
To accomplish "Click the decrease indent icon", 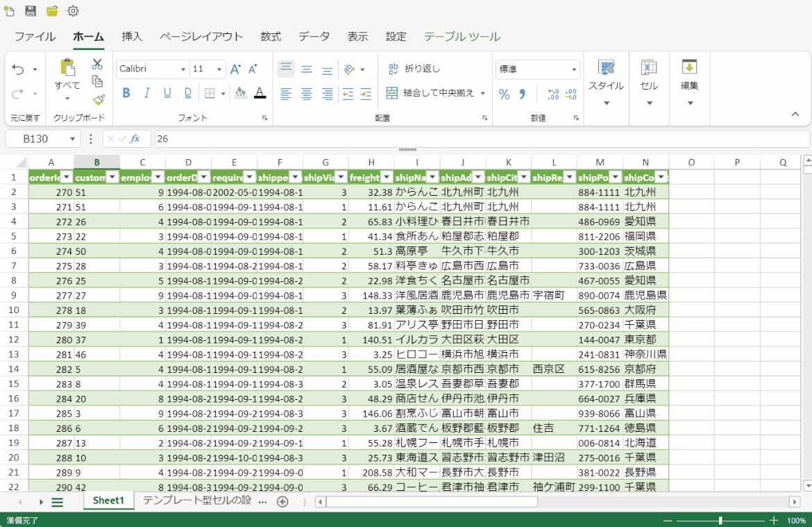I will [x=348, y=94].
